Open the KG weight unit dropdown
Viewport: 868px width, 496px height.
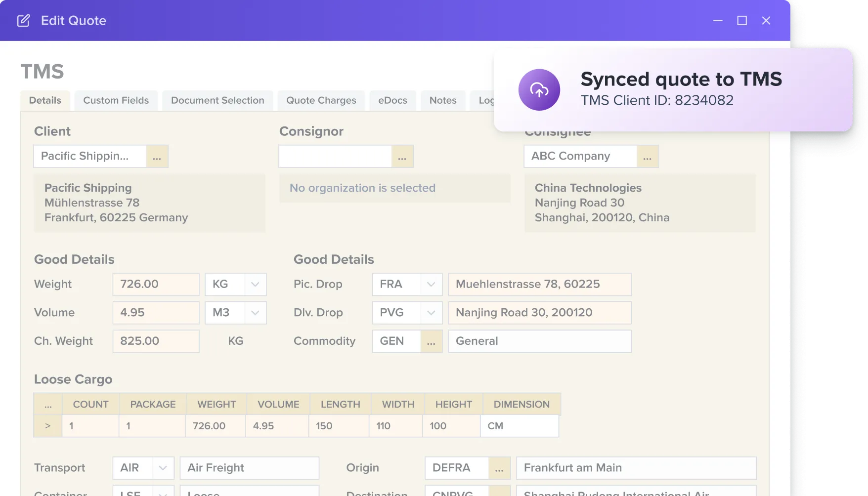click(255, 284)
